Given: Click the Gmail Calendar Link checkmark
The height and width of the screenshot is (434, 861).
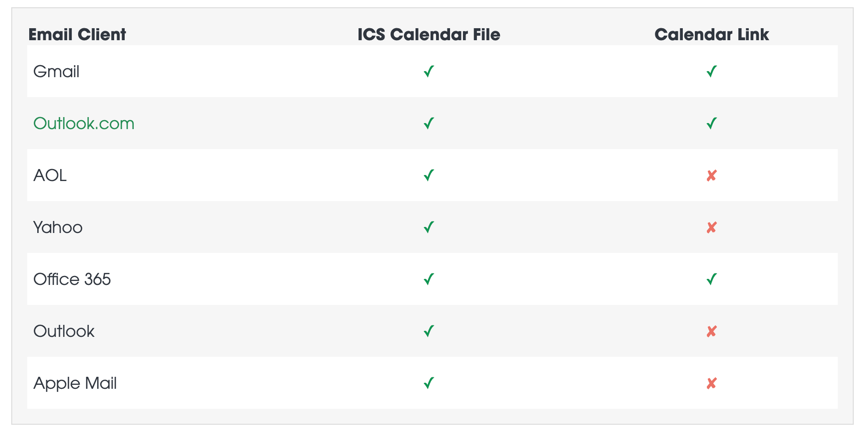Looking at the screenshot, I should pyautogui.click(x=711, y=72).
